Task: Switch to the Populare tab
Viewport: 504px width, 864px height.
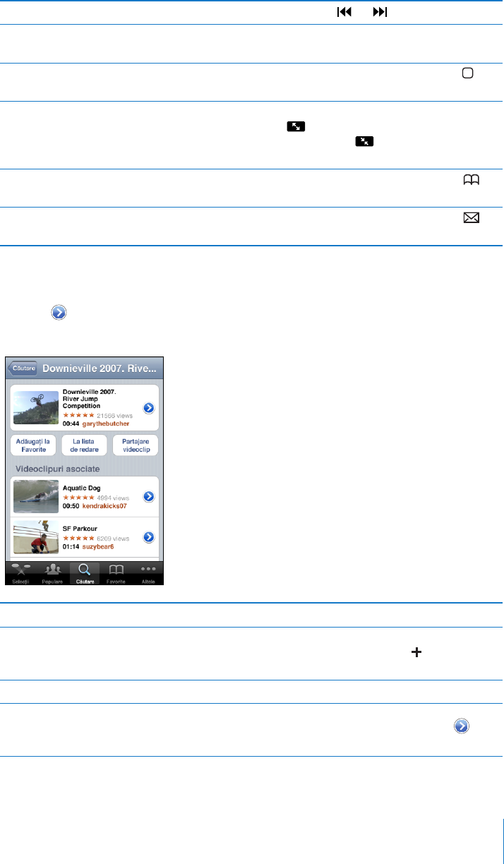Action: click(x=53, y=572)
